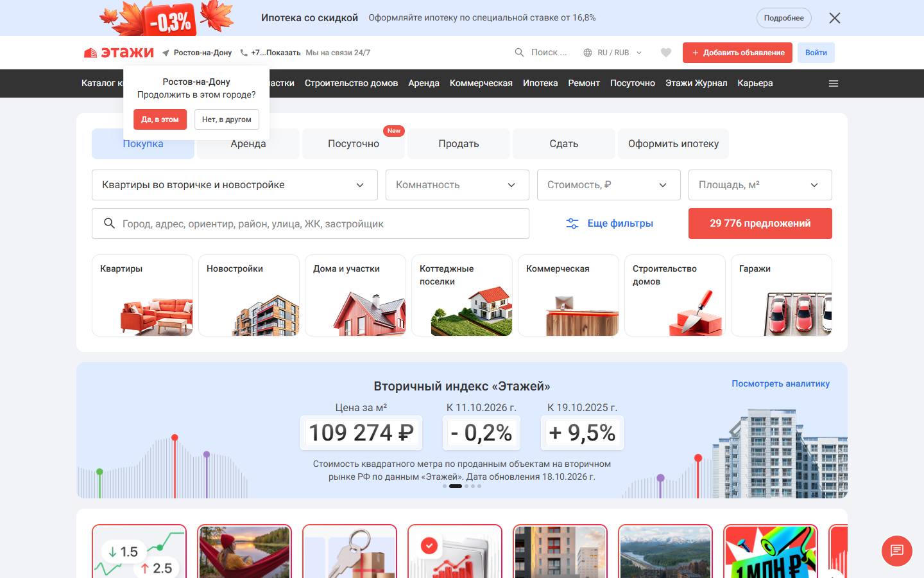This screenshot has width=924, height=578.
Task: Open the Новостройки building card
Action: click(249, 295)
